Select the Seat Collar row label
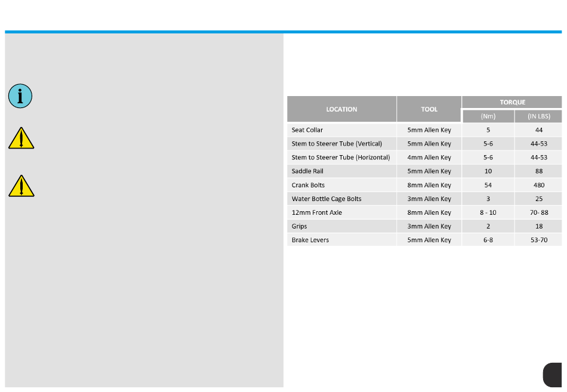Viewport: 567px width, 392px height. [x=307, y=130]
